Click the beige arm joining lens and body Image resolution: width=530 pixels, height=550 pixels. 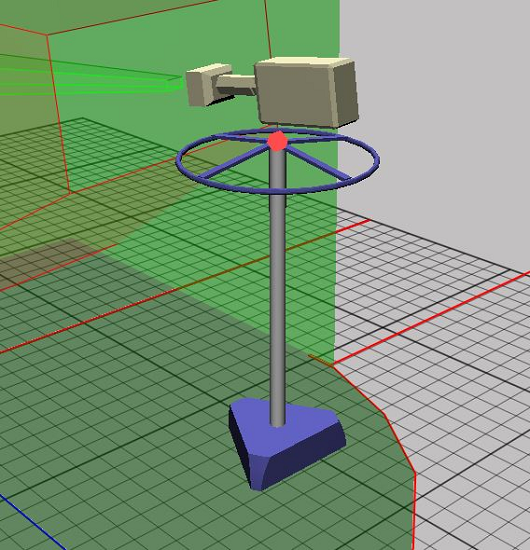point(237,85)
